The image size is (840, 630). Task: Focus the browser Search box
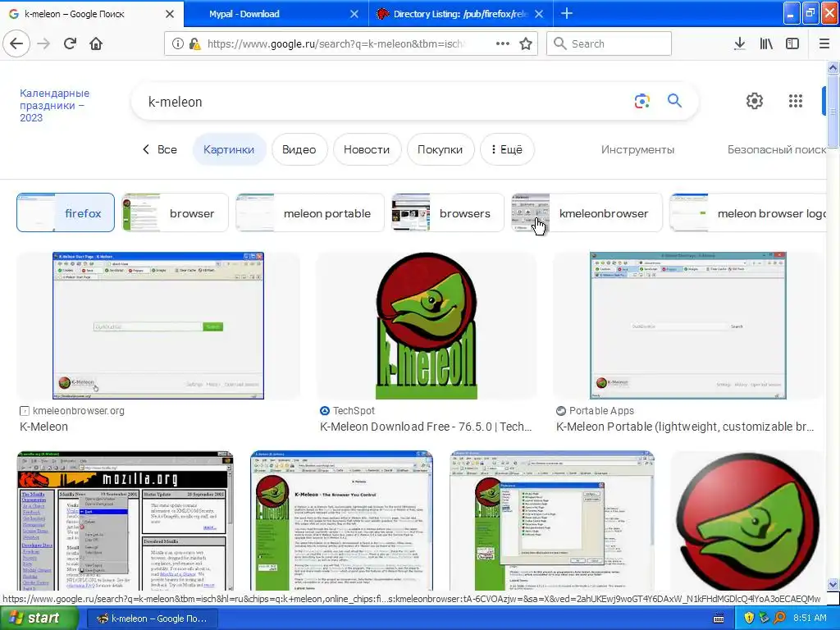[609, 43]
